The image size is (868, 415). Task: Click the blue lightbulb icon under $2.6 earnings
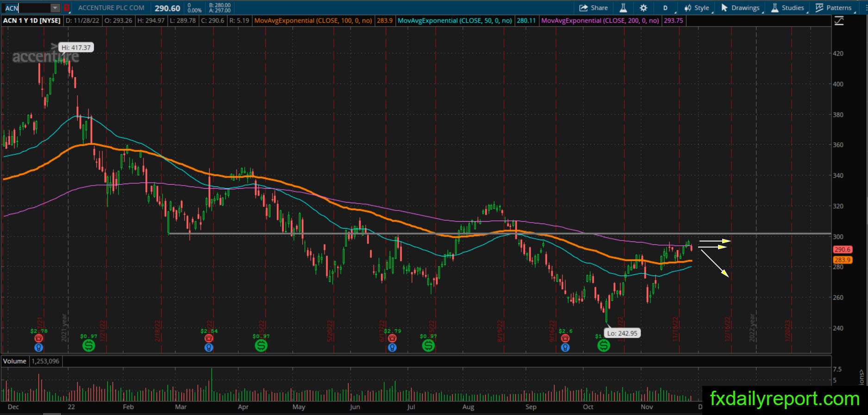(565, 347)
